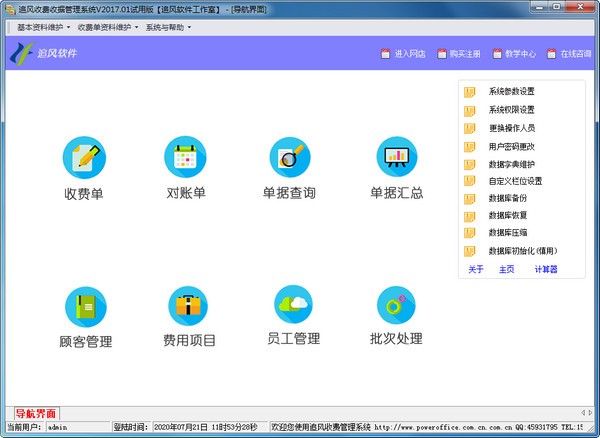Open 单据汇总 chart icon

396,156
